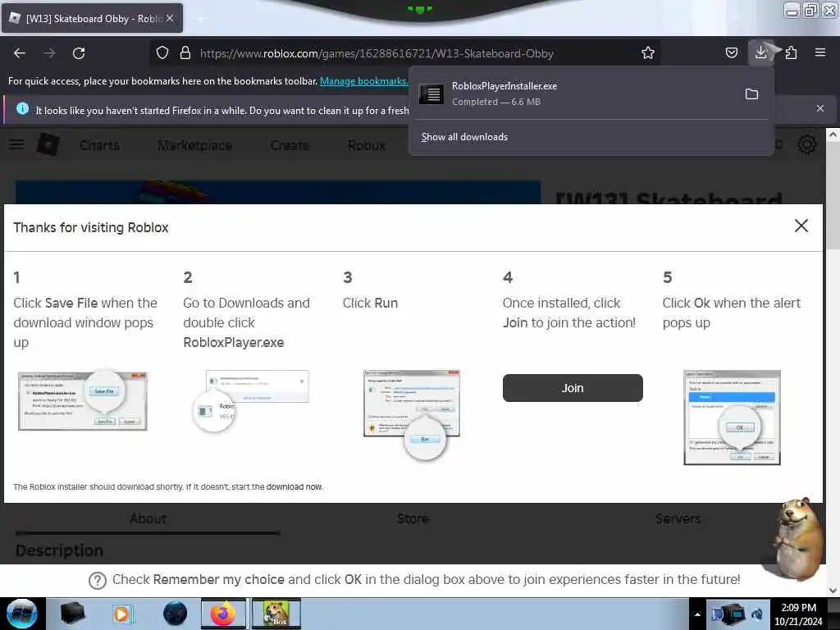Click the Run step thumbnail image

coord(412,414)
